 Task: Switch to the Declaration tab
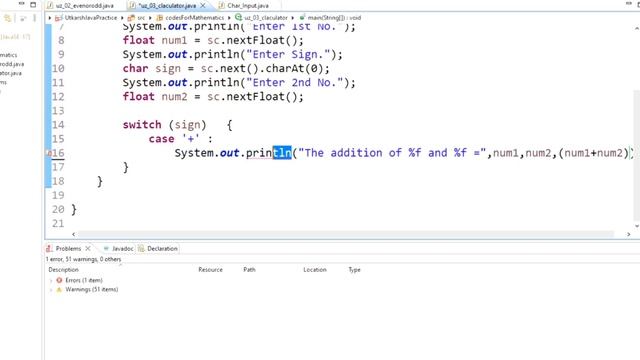tap(162, 248)
